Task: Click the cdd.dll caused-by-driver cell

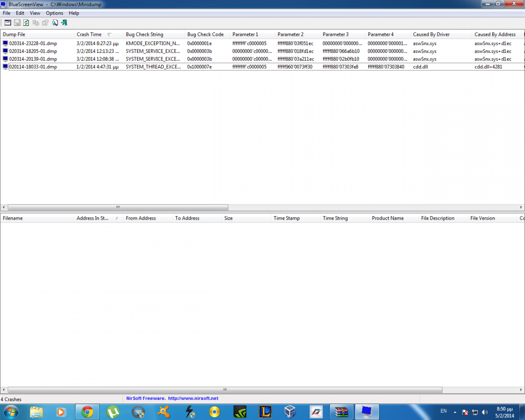Action: [x=420, y=66]
